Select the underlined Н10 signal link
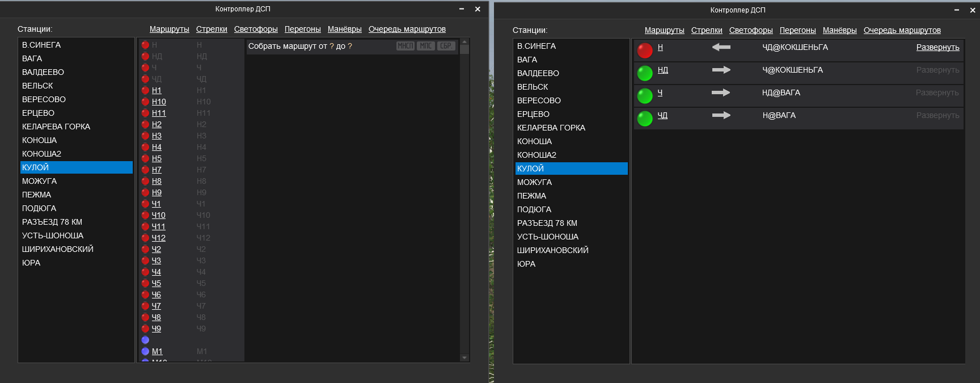This screenshot has height=383, width=980. click(159, 102)
